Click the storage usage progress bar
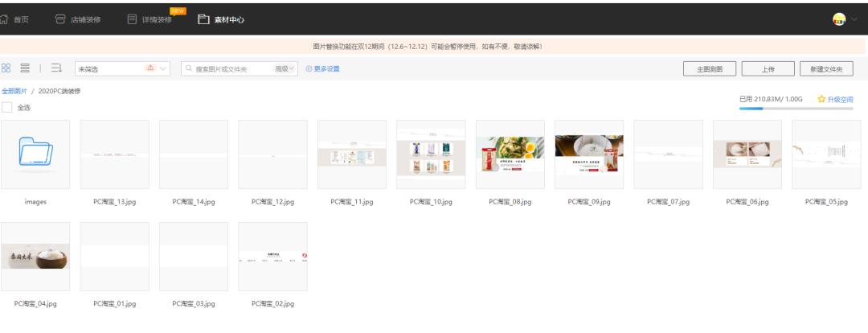This screenshot has height=333, width=868. (796, 109)
